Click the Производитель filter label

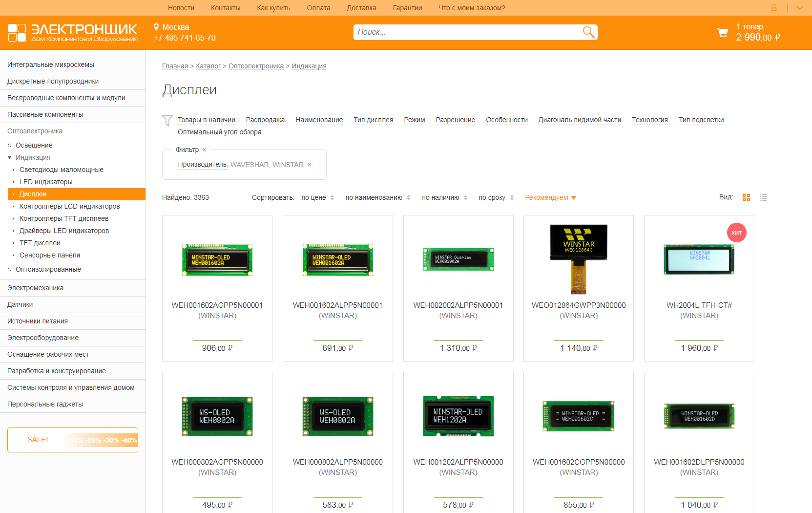[x=203, y=165]
